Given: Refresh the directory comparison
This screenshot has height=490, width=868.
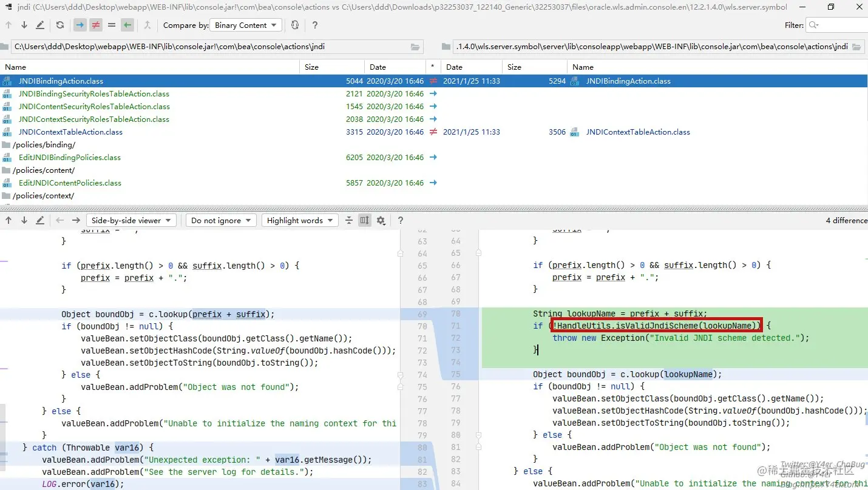Looking at the screenshot, I should (59, 25).
